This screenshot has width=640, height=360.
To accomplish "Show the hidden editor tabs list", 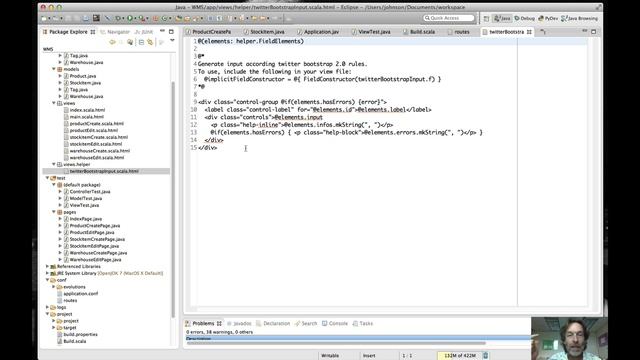I will pos(543,32).
